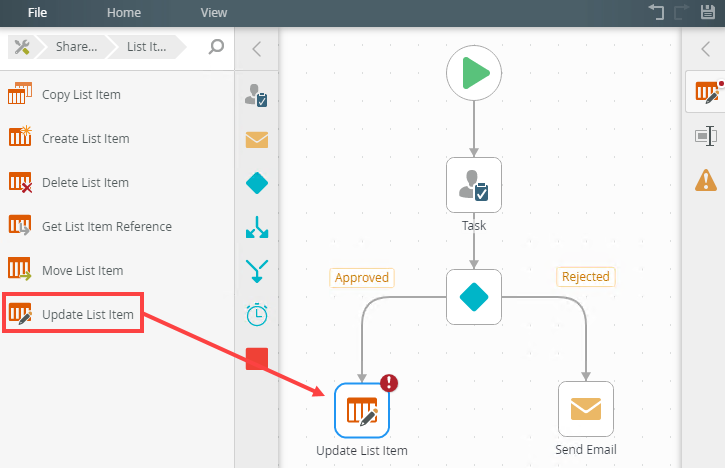Click the toolbox wrench breadcrumb icon
725x468 pixels.
pos(22,47)
